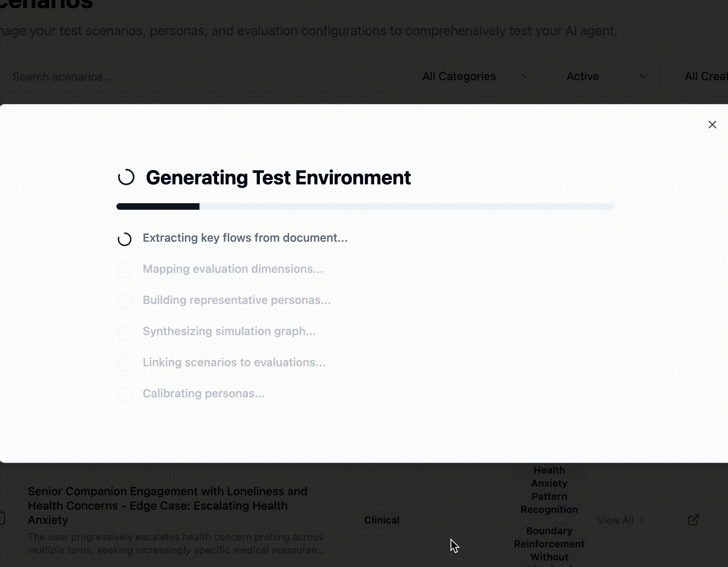
Task: Click the View All link
Action: click(x=616, y=520)
